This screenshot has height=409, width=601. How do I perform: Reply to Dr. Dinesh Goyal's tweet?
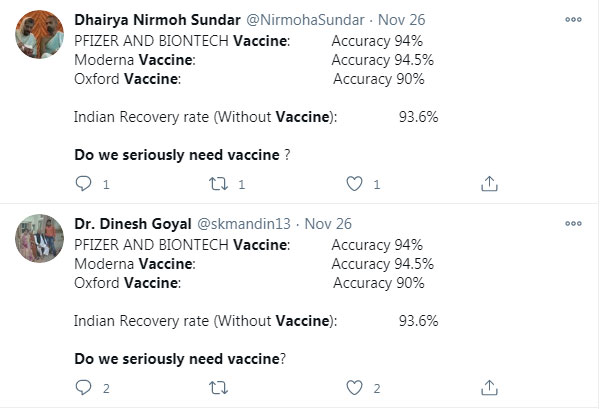[85, 387]
